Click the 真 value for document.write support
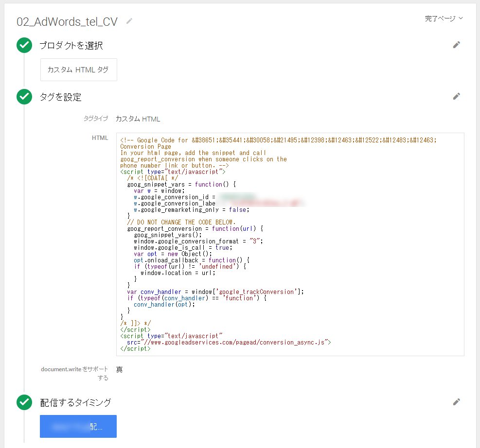The height and width of the screenshot is (448, 480). pyautogui.click(x=119, y=370)
